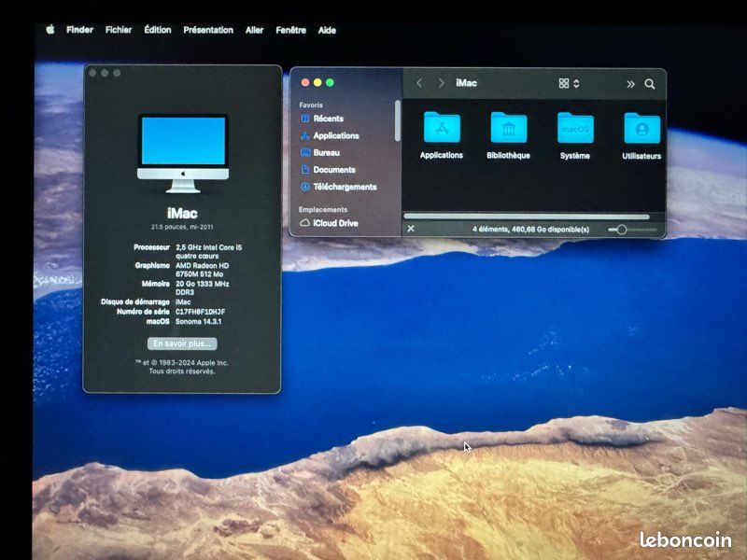The width and height of the screenshot is (747, 560).
Task: Click the X icon in Finder status bar
Action: (x=411, y=229)
